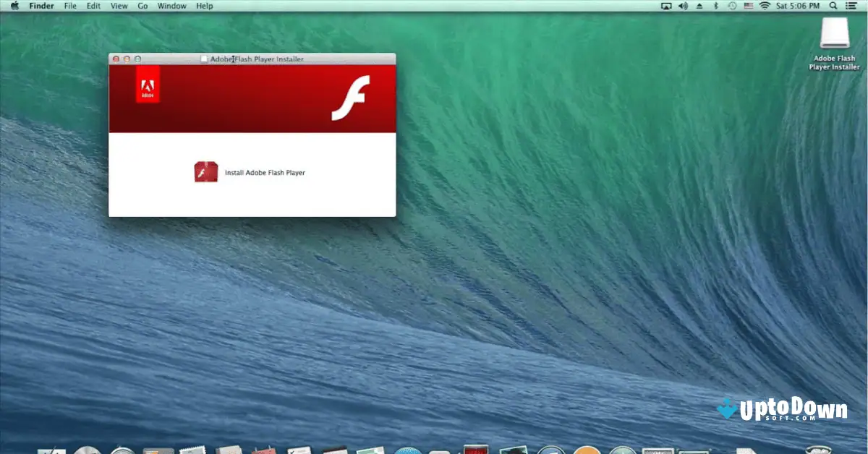Open the AirPlay mirroring menu
Viewport: 868px width, 454px height.
coord(666,6)
